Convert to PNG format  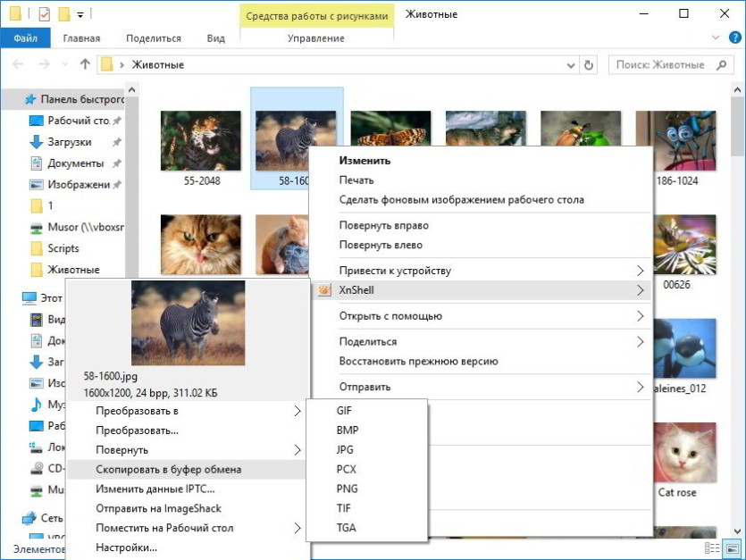(347, 489)
